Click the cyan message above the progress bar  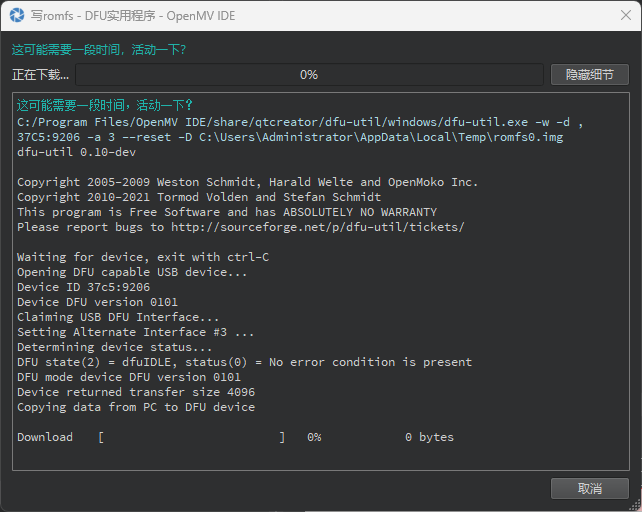pyautogui.click(x=99, y=49)
